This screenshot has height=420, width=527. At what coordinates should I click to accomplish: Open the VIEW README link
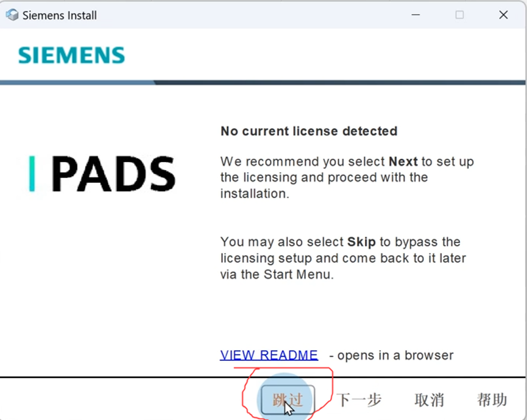[x=269, y=355]
